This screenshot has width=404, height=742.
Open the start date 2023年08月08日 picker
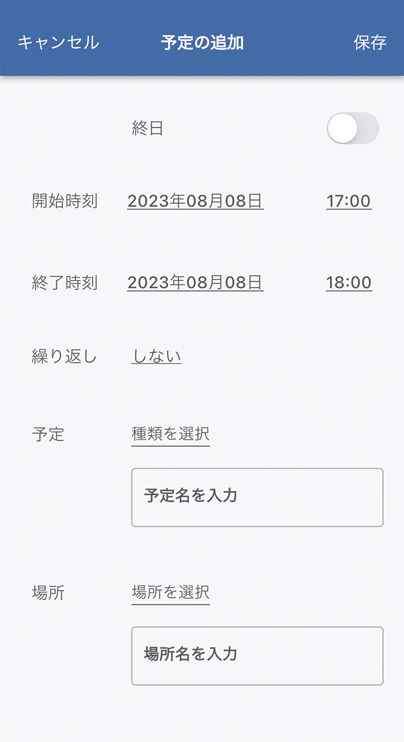(x=195, y=201)
